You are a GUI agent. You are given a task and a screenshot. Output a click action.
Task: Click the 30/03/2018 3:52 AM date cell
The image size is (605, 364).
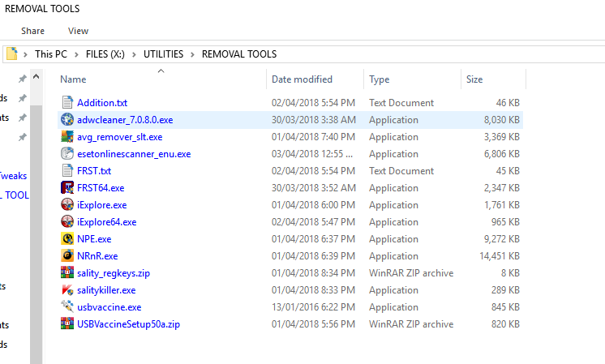[314, 188]
